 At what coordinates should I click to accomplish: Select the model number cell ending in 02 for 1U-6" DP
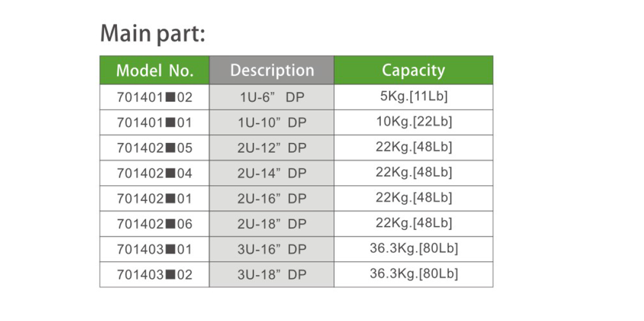pyautogui.click(x=154, y=97)
